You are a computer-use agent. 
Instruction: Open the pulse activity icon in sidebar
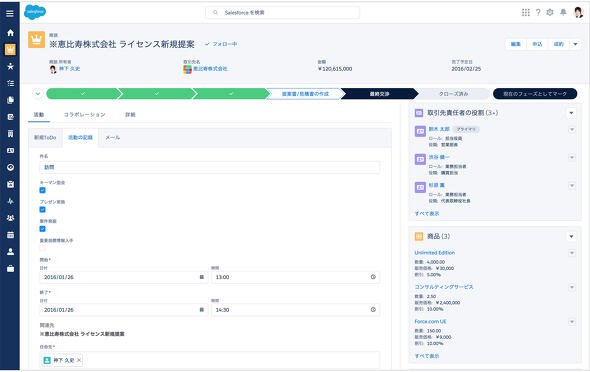(x=10, y=201)
